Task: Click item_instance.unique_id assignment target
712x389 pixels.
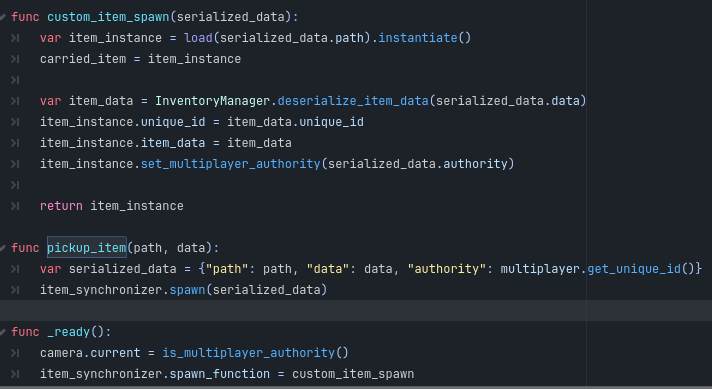Action: pos(123,122)
